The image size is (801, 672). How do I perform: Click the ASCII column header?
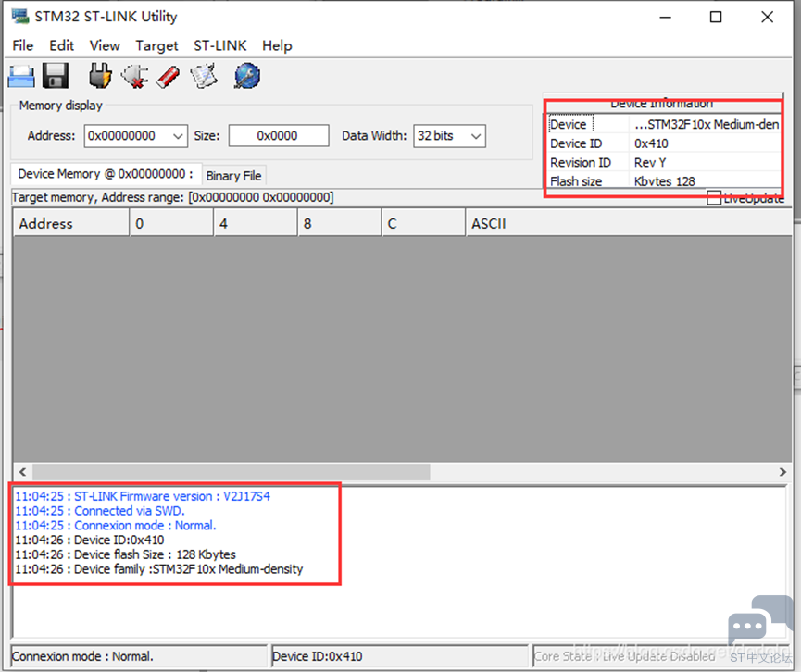(629, 224)
